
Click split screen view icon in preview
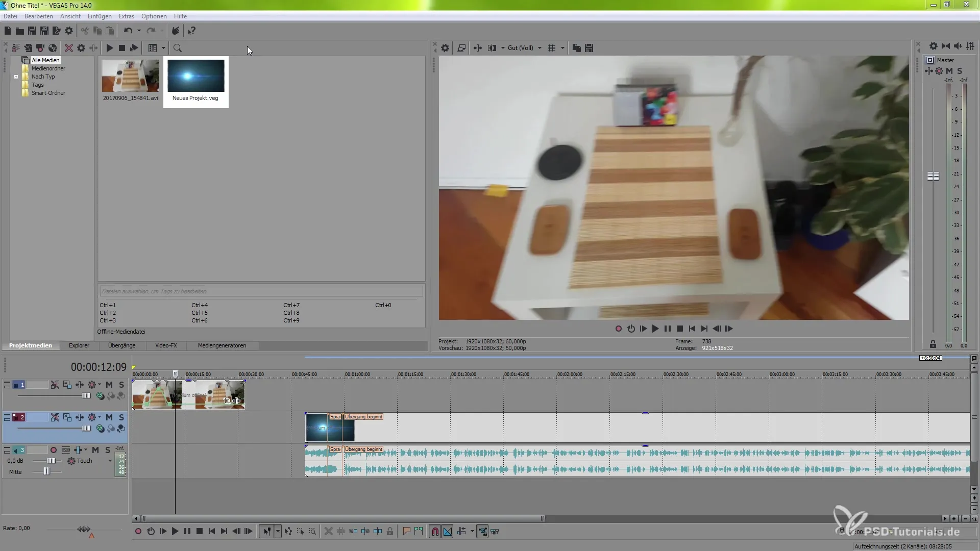pos(492,48)
